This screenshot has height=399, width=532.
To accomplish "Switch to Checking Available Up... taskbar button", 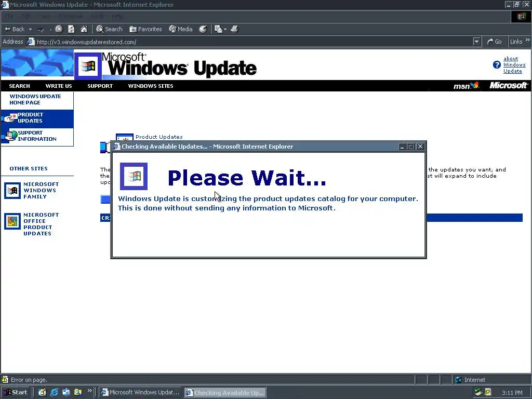I will [x=225, y=393].
